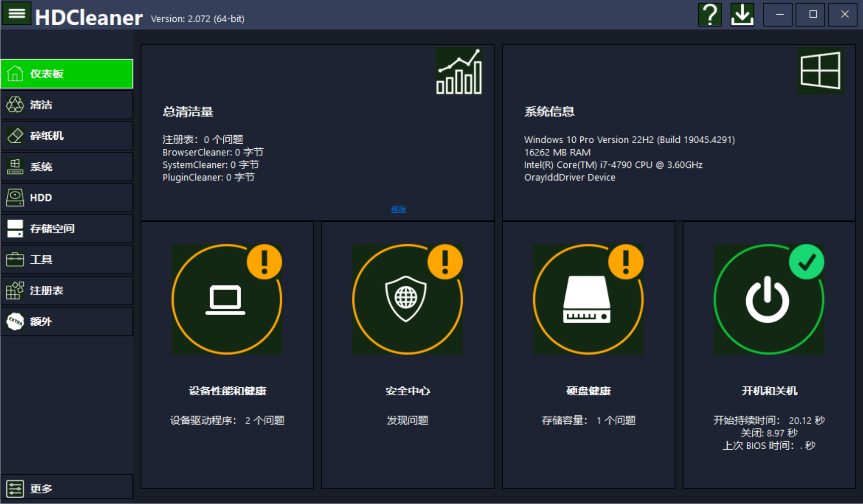Click the help question mark icon
The height and width of the screenshot is (504, 863).
pos(710,15)
